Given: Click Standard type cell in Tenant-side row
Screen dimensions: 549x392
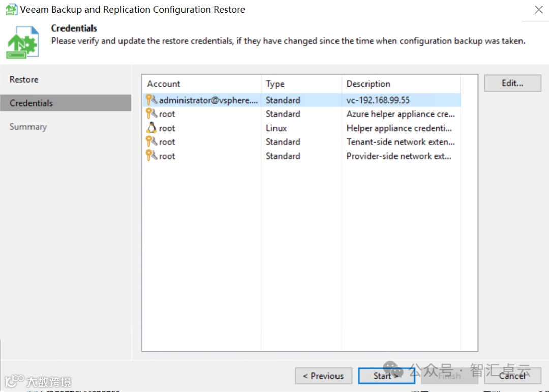Looking at the screenshot, I should coord(283,142).
